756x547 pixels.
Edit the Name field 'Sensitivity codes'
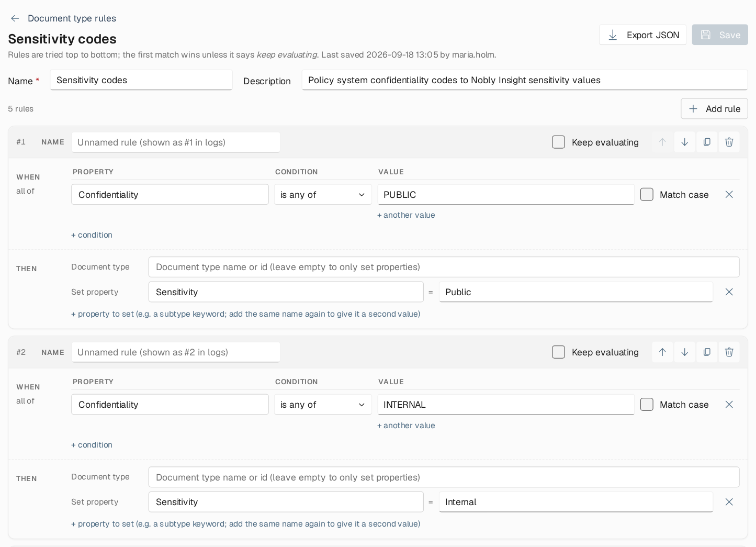141,80
